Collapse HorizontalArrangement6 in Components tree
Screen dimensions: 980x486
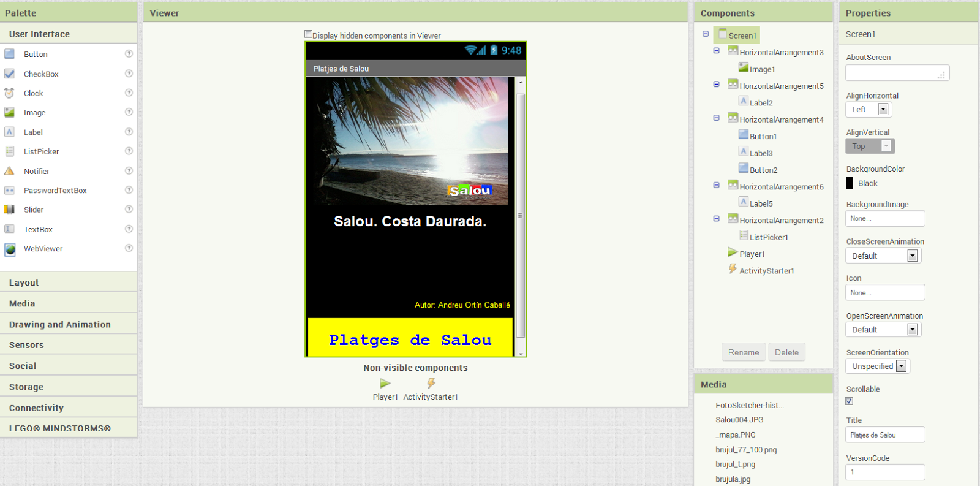coord(717,185)
